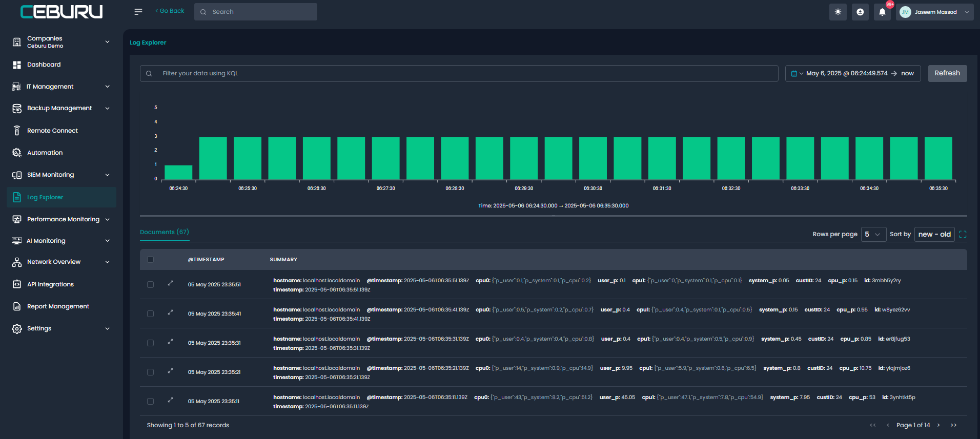Open Rows per page dropdown
The height and width of the screenshot is (439, 980).
click(873, 234)
